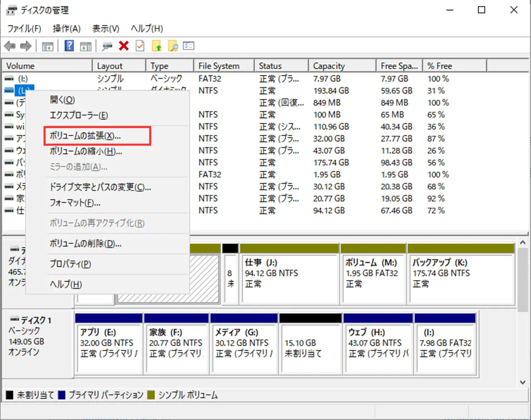Viewport: 531px width, 420px height.
Task: Click the lower pane scrollbar down arrow
Action: pos(523,383)
